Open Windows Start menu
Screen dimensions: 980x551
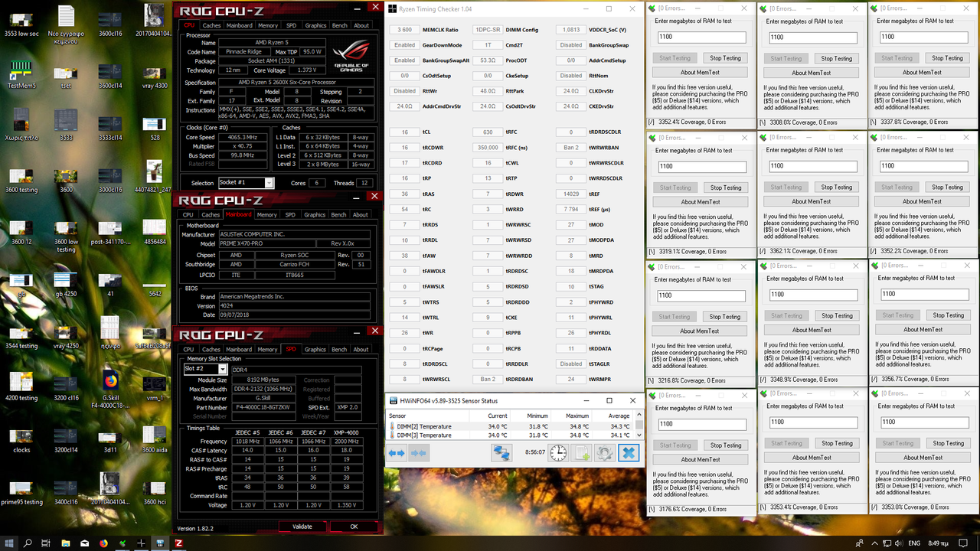coord(8,543)
